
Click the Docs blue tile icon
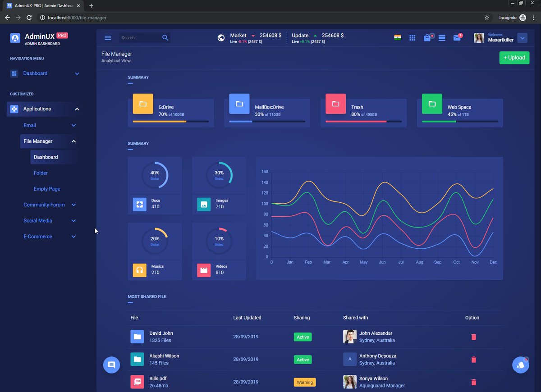click(140, 204)
